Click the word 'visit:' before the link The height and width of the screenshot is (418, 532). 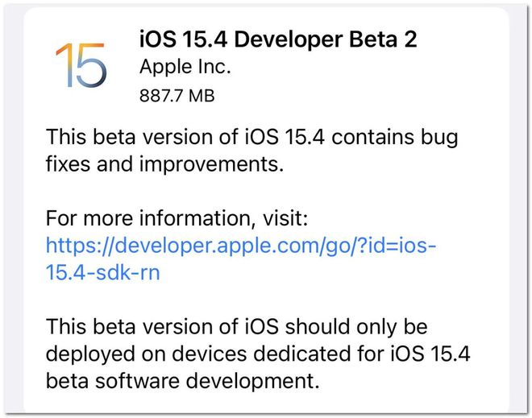click(x=285, y=217)
